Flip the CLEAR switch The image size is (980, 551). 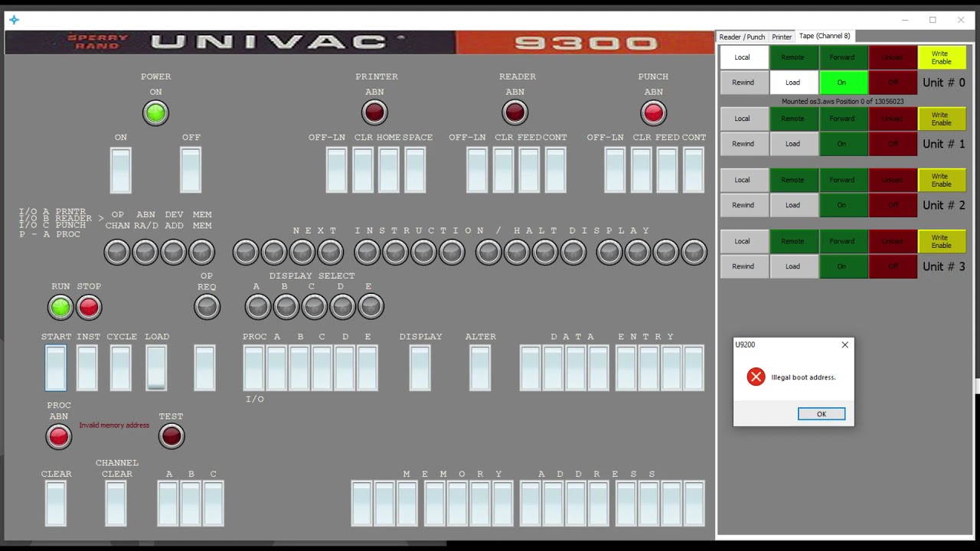click(x=56, y=504)
